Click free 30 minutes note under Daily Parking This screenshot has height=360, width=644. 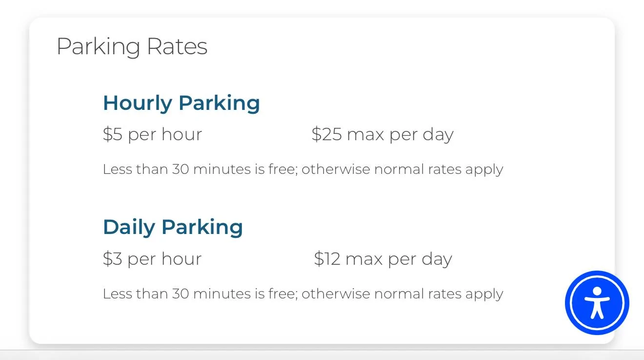[303, 294]
